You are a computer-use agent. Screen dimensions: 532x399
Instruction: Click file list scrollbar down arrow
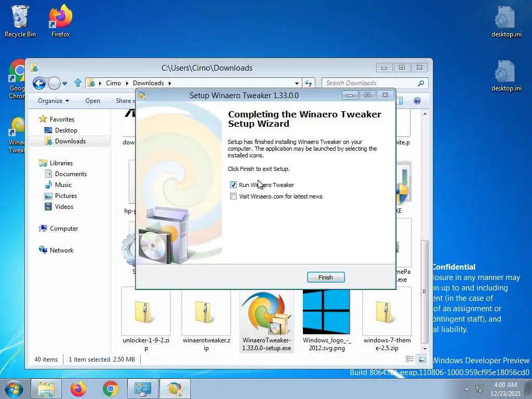pyautogui.click(x=425, y=349)
